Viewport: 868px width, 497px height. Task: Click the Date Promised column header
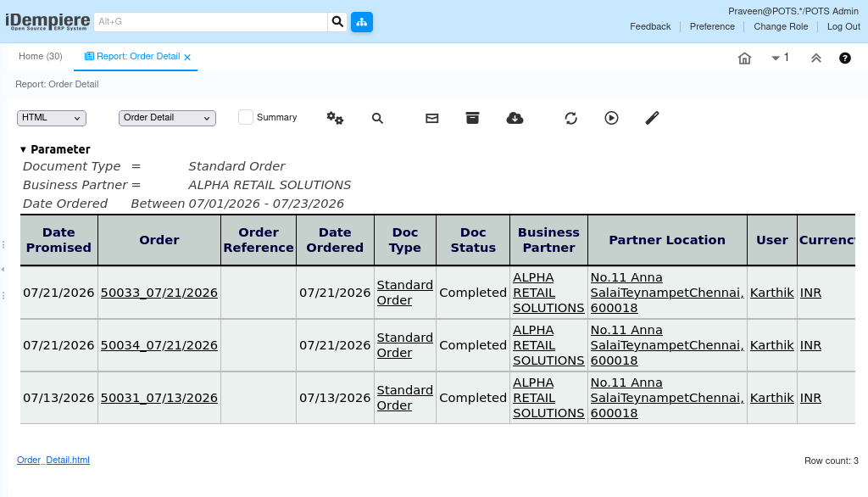point(58,240)
